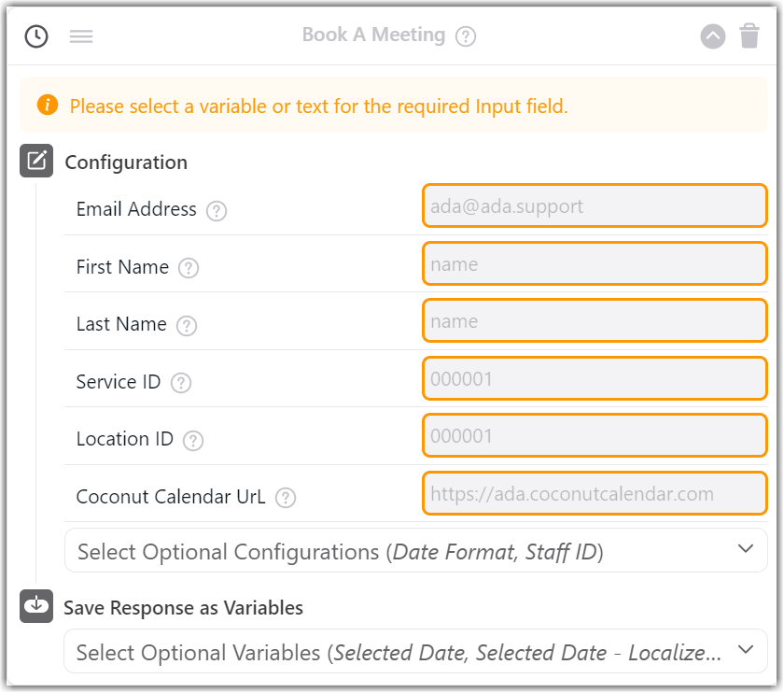The image size is (784, 693).
Task: Click the Email Address input field
Action: pyautogui.click(x=595, y=205)
